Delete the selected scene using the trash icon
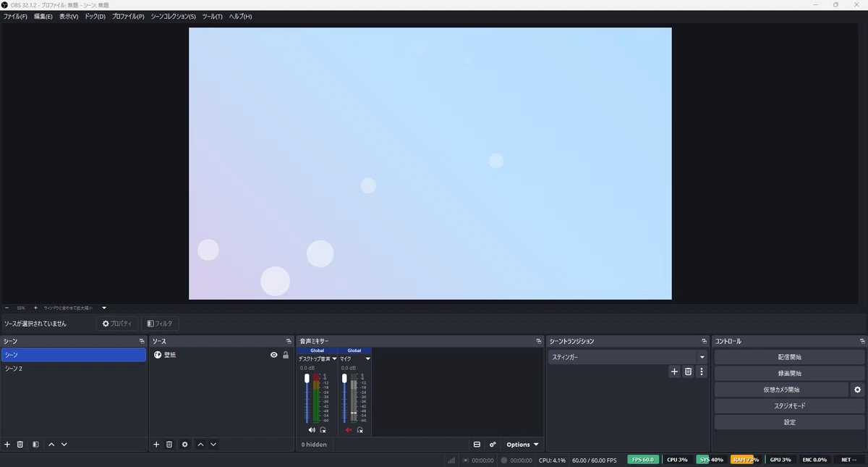 (20, 445)
